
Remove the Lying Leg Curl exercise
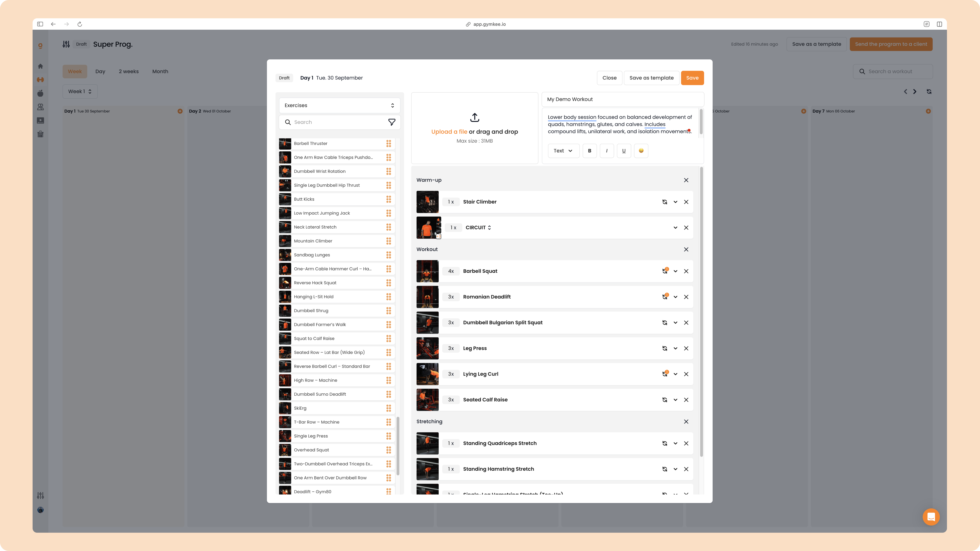[686, 374]
